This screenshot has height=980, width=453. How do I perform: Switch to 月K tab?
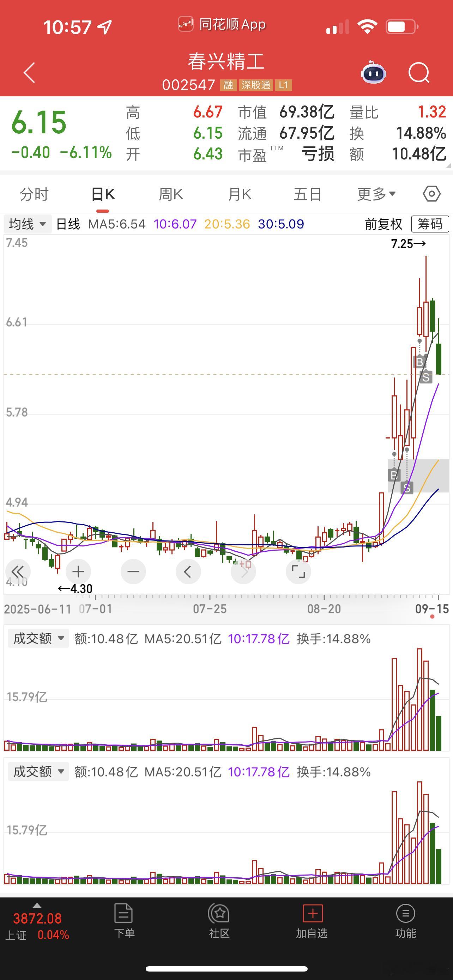tap(240, 194)
